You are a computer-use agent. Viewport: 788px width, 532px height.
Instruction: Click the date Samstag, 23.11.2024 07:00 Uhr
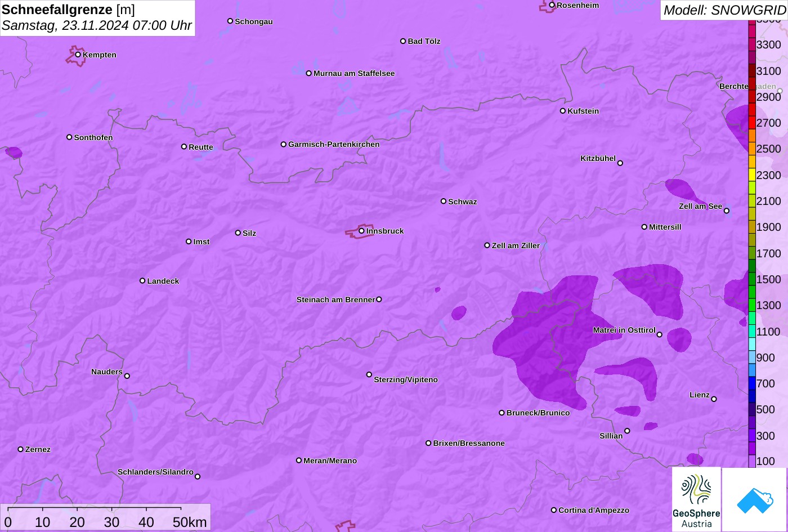[x=97, y=25]
